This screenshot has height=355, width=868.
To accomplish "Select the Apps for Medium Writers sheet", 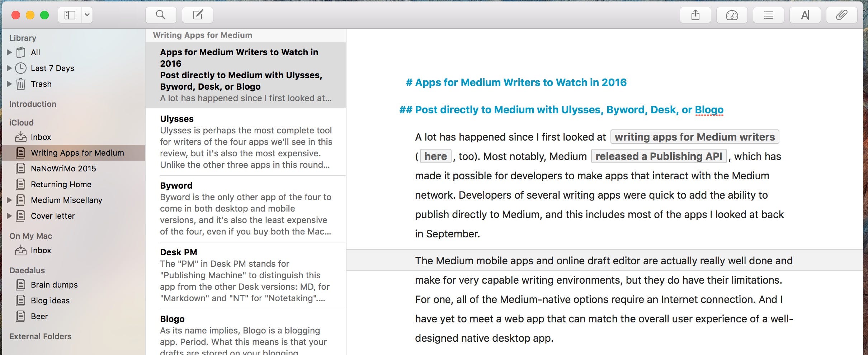I will (x=246, y=75).
